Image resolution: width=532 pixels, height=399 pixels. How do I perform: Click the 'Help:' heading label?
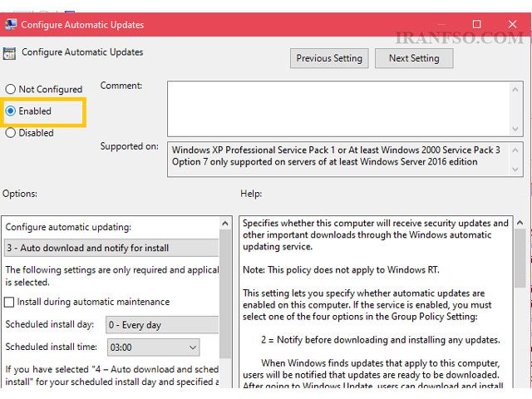coord(251,194)
